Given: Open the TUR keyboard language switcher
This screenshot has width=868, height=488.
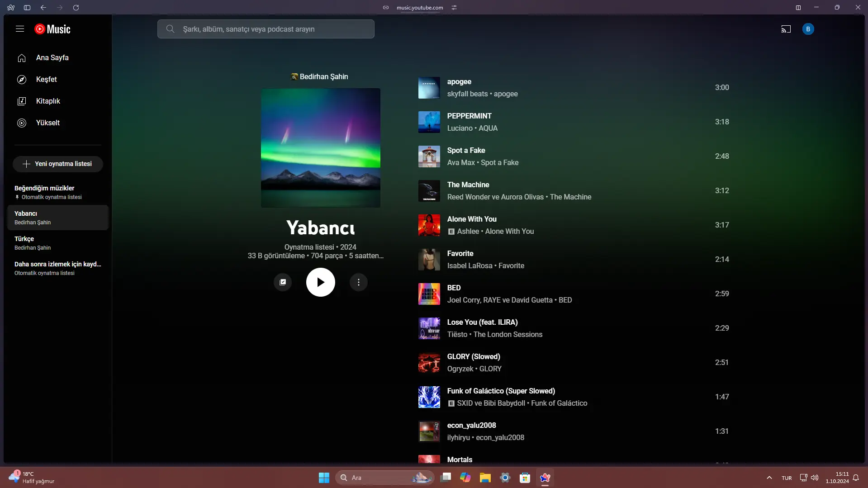Looking at the screenshot, I should coord(787,478).
